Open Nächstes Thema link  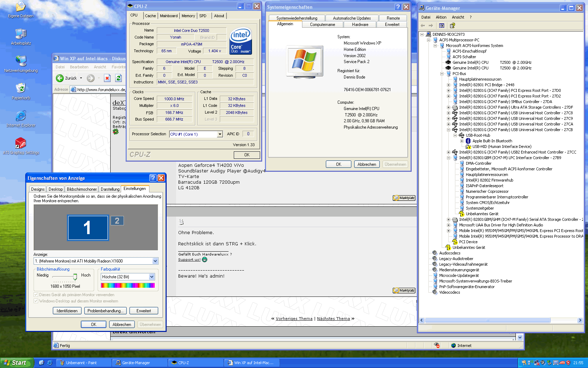pos(333,319)
